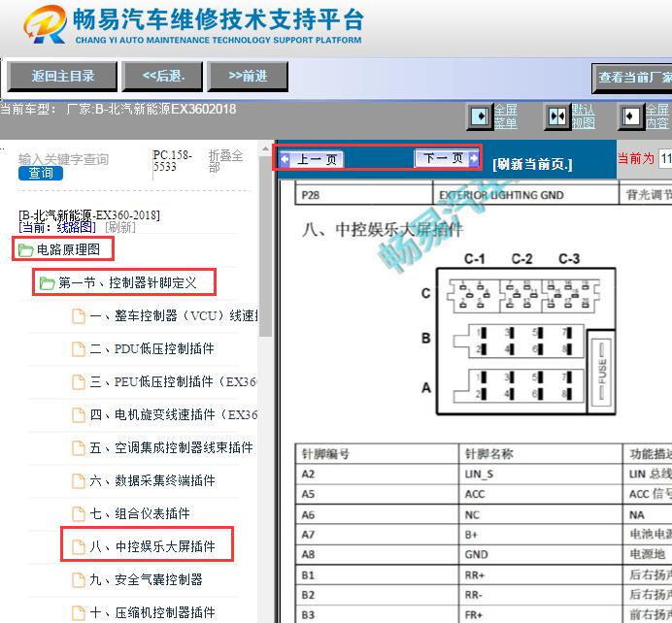
Task: Select the B+ pin name cell
Action: [x=541, y=535]
